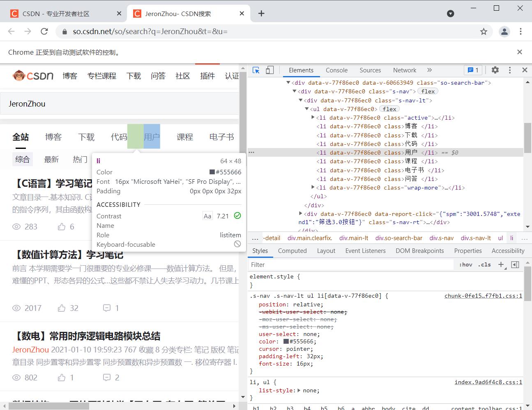Click the flex badge on s-nav div
The height and width of the screenshot is (410, 532).
point(428,91)
